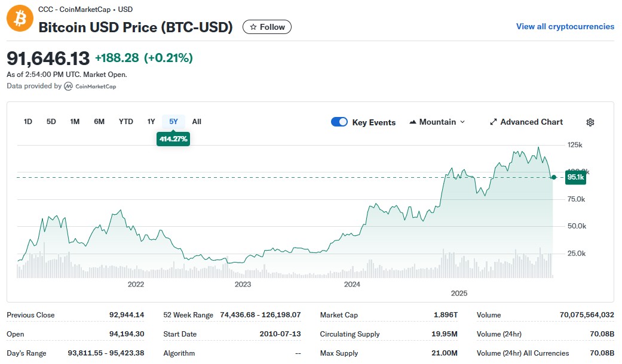Screen dimensions: 622x364
Task: Click the orange Bitcoin logo icon
Action: [20, 19]
